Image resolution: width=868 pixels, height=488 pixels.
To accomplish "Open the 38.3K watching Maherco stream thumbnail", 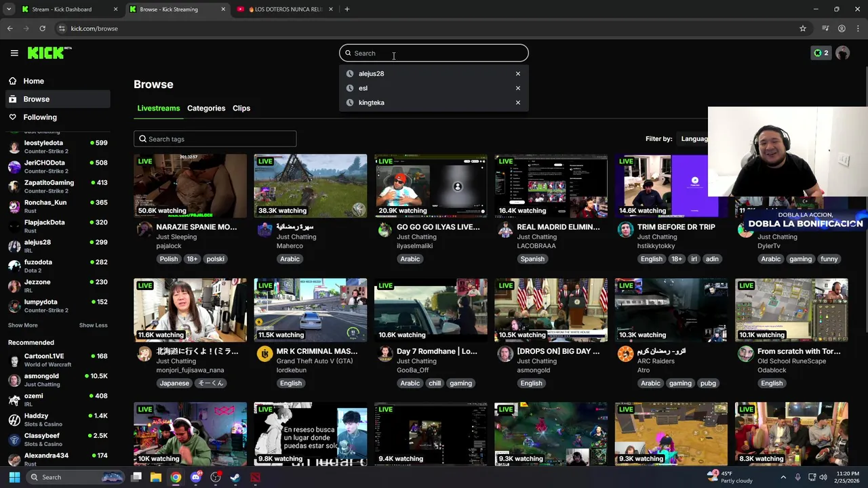I will point(311,186).
